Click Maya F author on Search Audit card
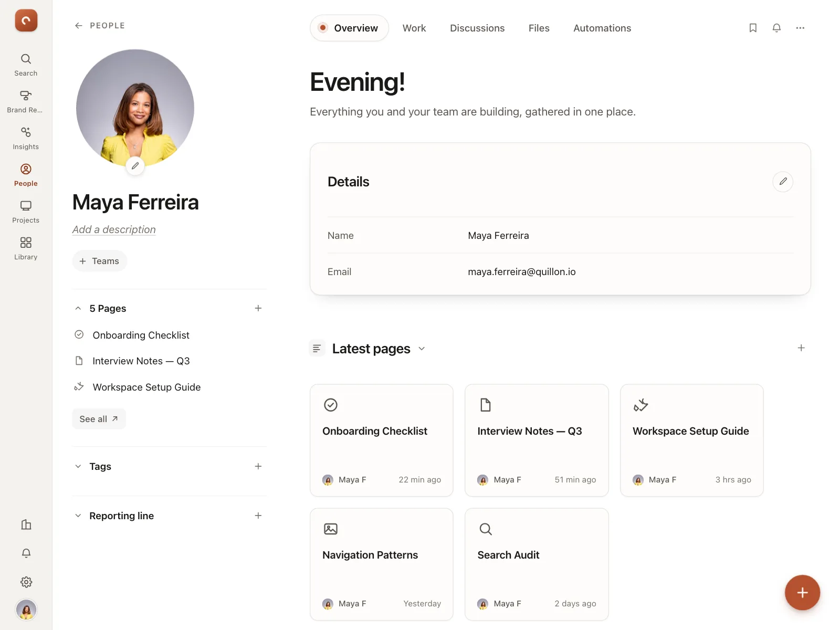 coord(499,604)
